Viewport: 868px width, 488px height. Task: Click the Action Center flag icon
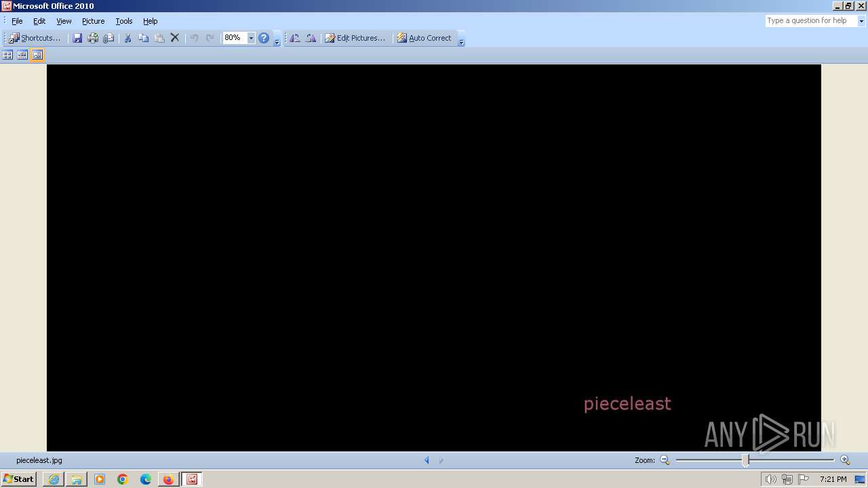click(804, 479)
